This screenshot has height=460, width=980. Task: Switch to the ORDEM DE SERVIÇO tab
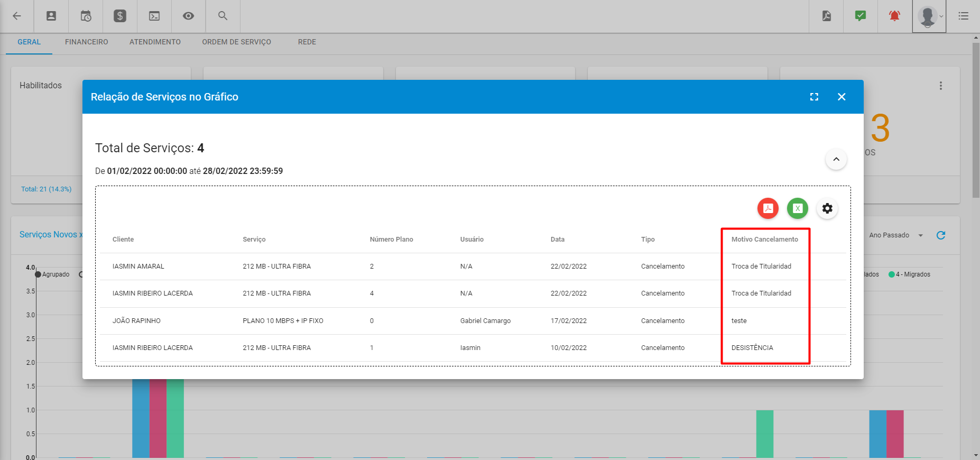236,42
